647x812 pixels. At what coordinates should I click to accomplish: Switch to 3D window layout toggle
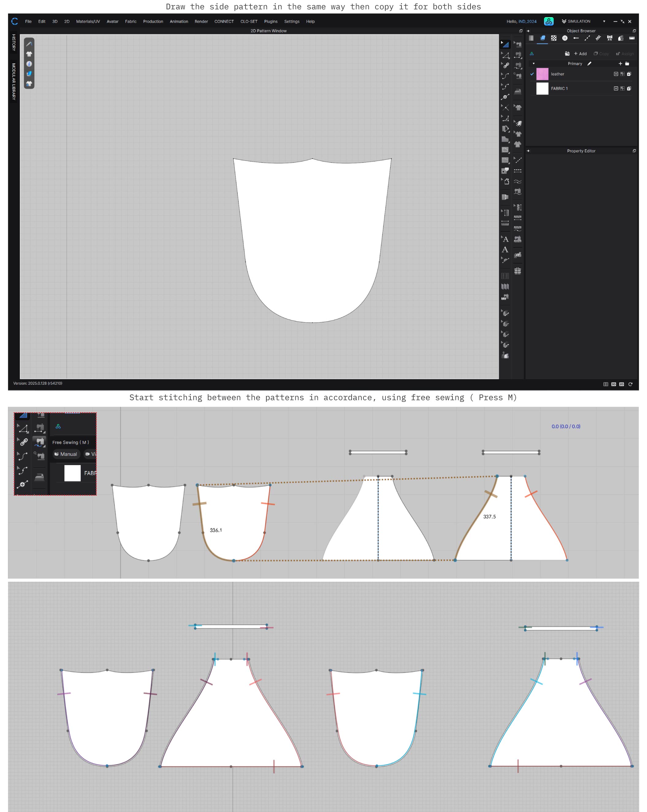click(x=614, y=384)
